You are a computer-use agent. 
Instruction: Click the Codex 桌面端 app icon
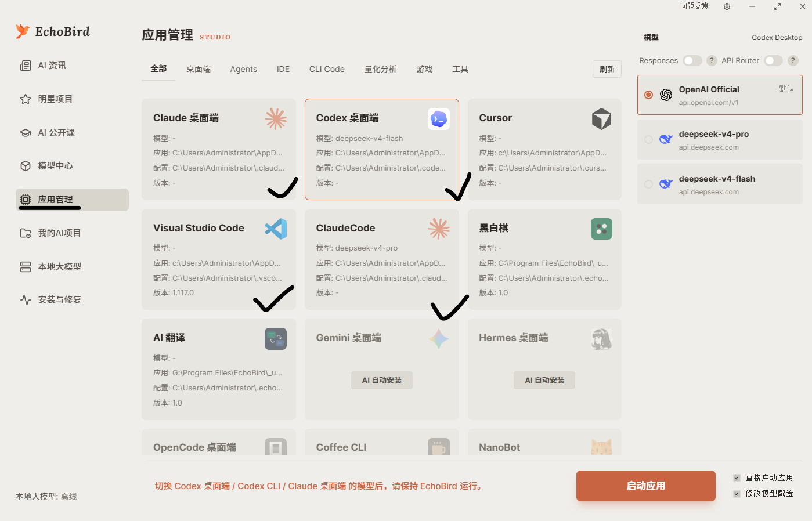tap(439, 119)
